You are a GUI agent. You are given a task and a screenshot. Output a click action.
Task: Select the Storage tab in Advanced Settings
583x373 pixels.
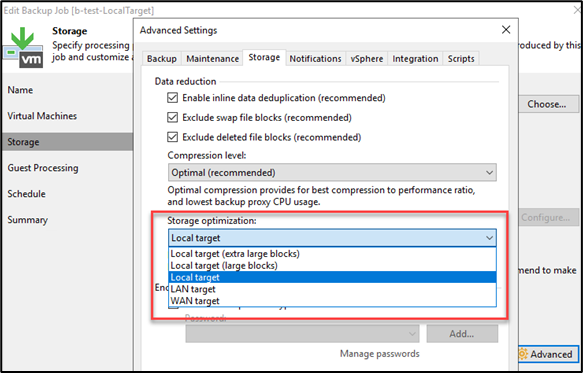coord(264,57)
